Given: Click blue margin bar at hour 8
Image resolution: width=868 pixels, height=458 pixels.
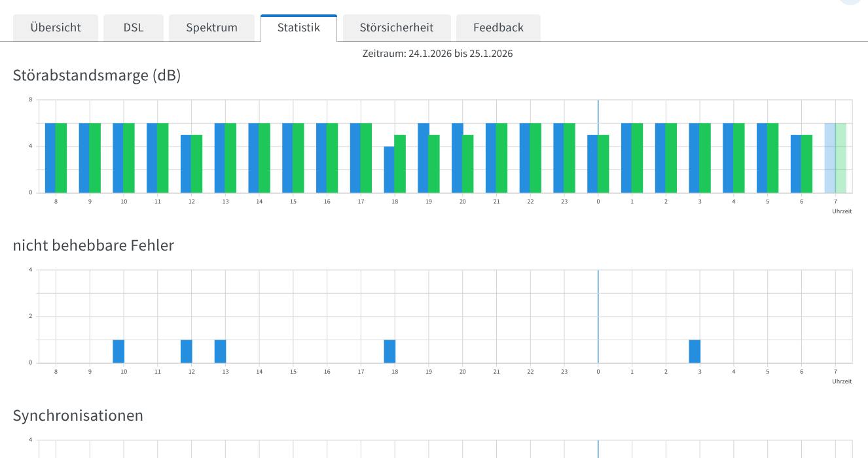Looking at the screenshot, I should point(50,158).
